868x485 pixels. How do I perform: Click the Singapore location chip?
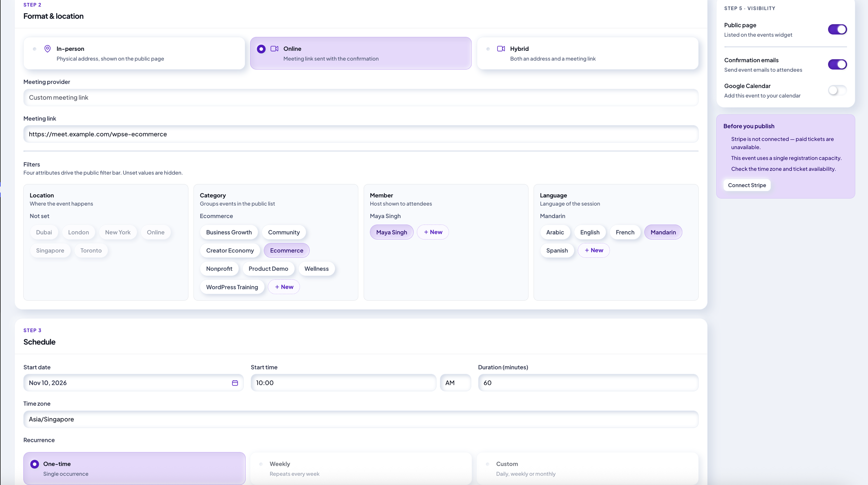[x=50, y=251]
